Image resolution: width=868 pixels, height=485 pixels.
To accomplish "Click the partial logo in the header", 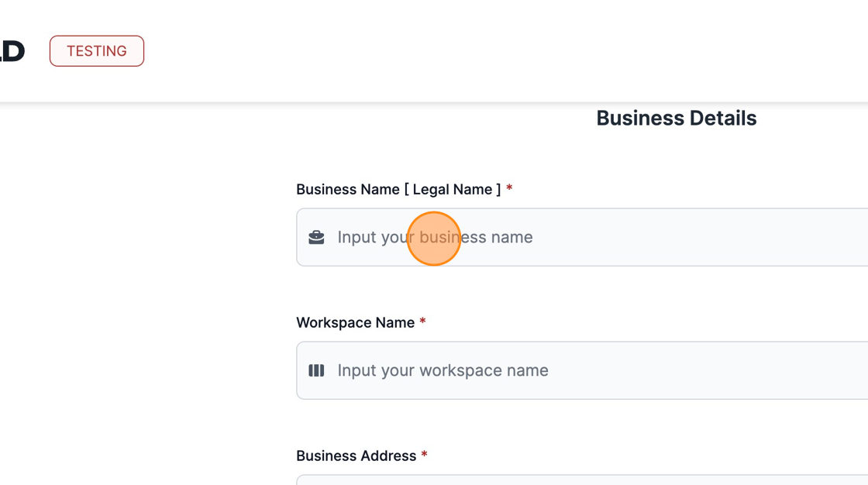I will tap(12, 51).
